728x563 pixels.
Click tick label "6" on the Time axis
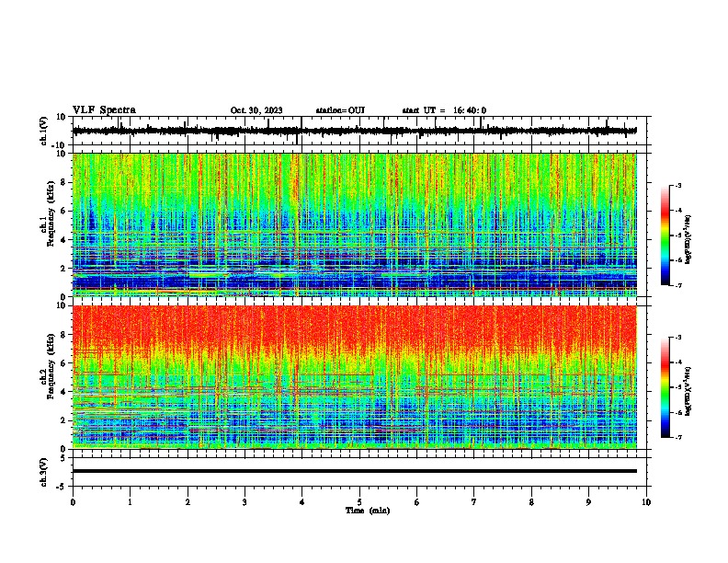click(x=417, y=502)
